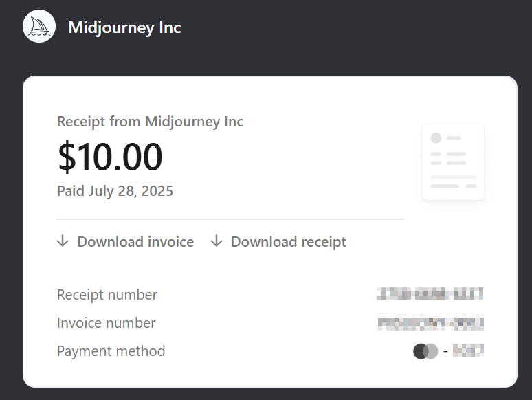Click the circle inside the receipt illustration
The width and height of the screenshot is (532, 400).
click(x=436, y=138)
